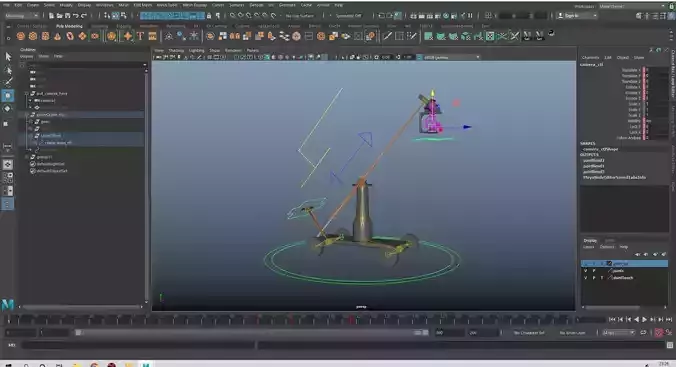
Task: Click the playback range slider bar
Action: [251, 332]
